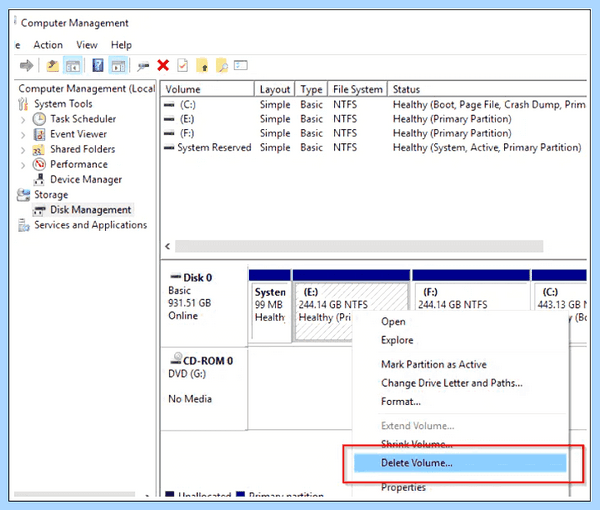Select Services and Applications tree item
Screen dimensions: 600x510
point(91,225)
